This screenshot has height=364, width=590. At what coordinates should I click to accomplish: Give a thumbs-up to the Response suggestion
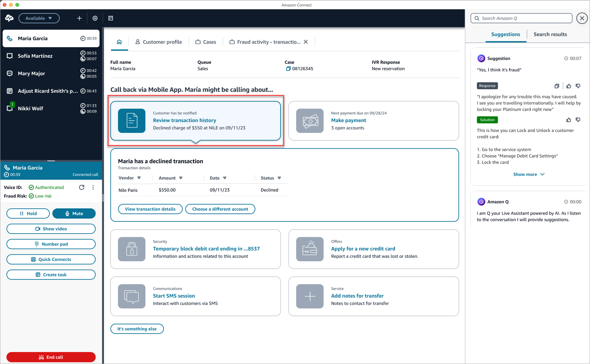[569, 86]
